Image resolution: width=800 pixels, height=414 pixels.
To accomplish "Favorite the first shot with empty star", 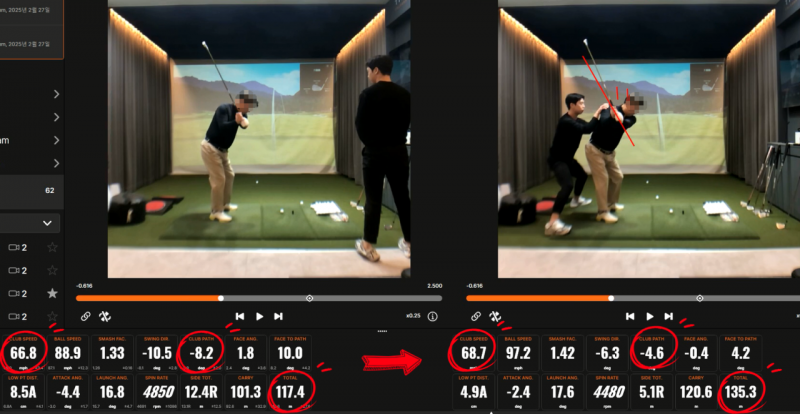I will pyautogui.click(x=52, y=248).
